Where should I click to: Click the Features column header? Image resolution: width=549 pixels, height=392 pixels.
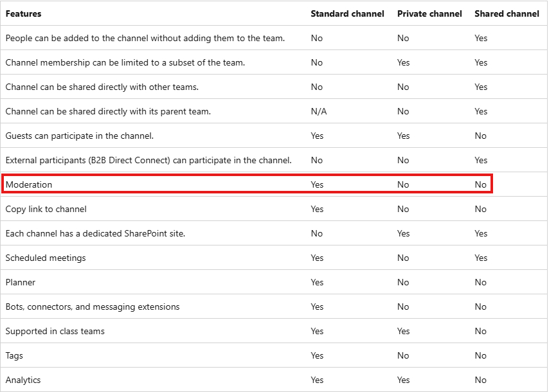23,13
